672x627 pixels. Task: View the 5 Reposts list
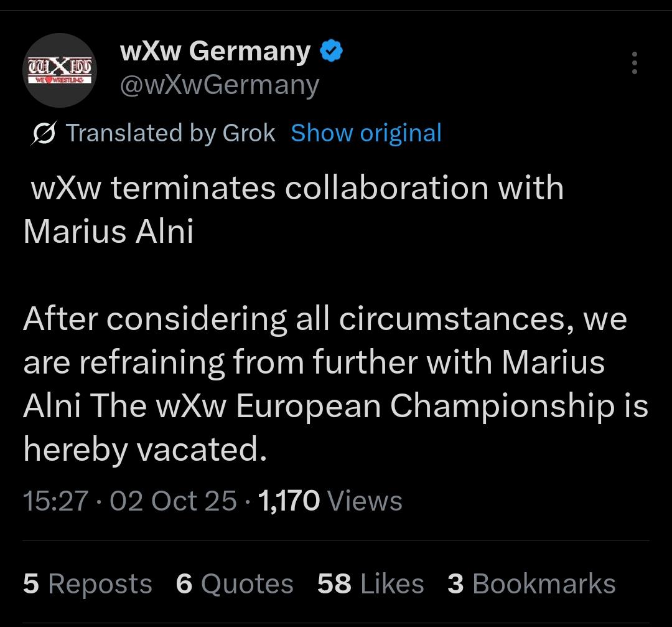[x=87, y=584]
